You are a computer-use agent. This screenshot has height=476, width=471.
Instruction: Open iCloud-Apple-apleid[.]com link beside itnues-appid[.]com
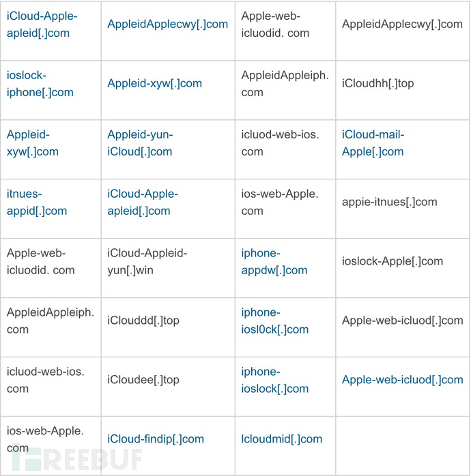click(x=143, y=202)
